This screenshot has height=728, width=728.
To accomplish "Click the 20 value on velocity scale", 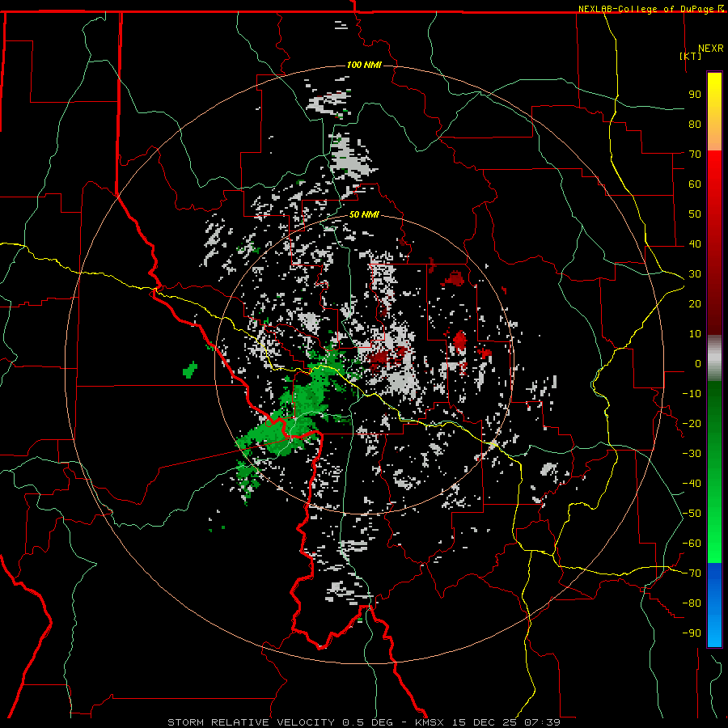I will pos(695,303).
